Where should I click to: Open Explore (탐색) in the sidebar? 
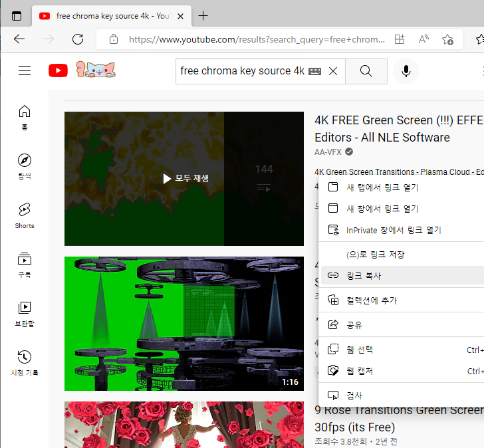25,167
